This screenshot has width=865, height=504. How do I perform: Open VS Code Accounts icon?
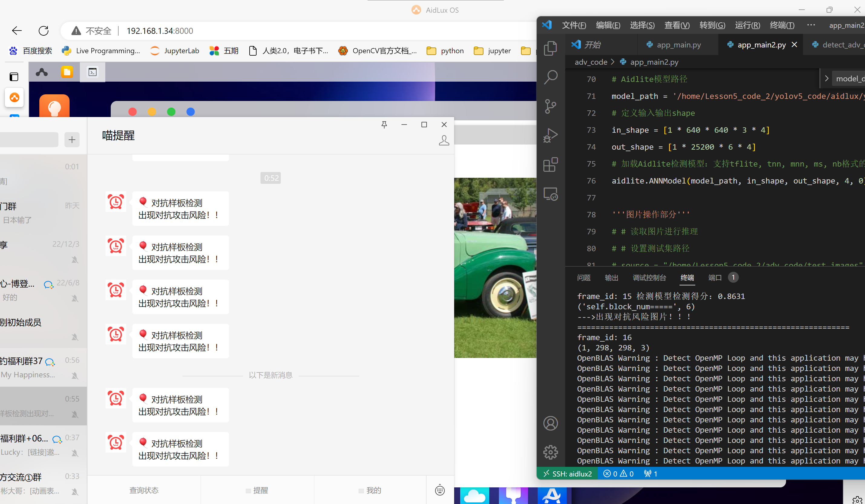(551, 423)
